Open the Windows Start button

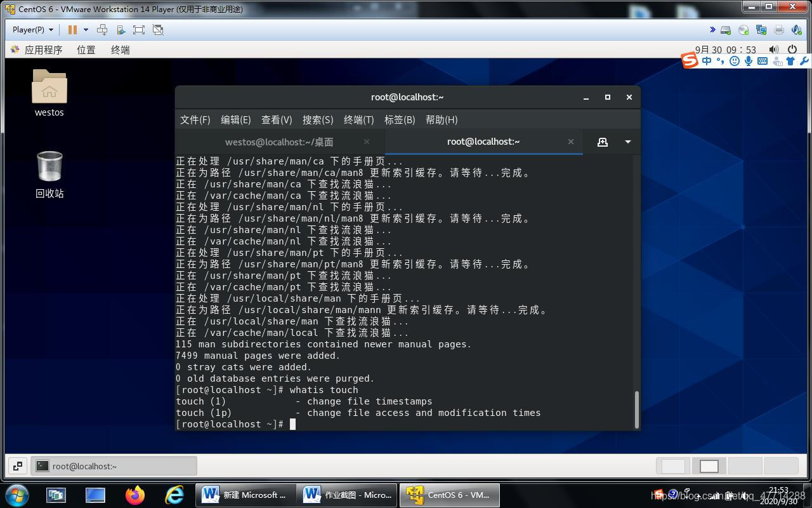[16, 495]
